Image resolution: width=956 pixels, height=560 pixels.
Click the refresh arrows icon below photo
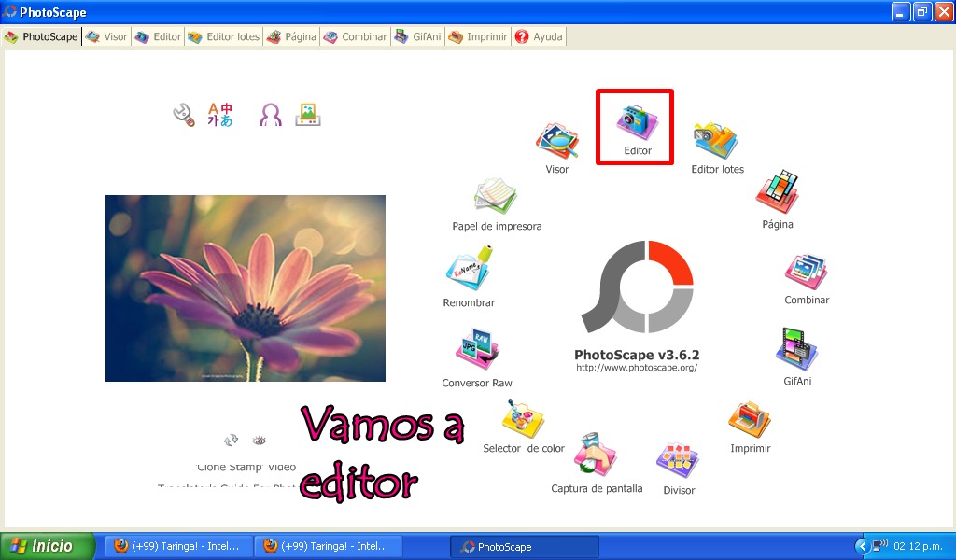click(231, 440)
